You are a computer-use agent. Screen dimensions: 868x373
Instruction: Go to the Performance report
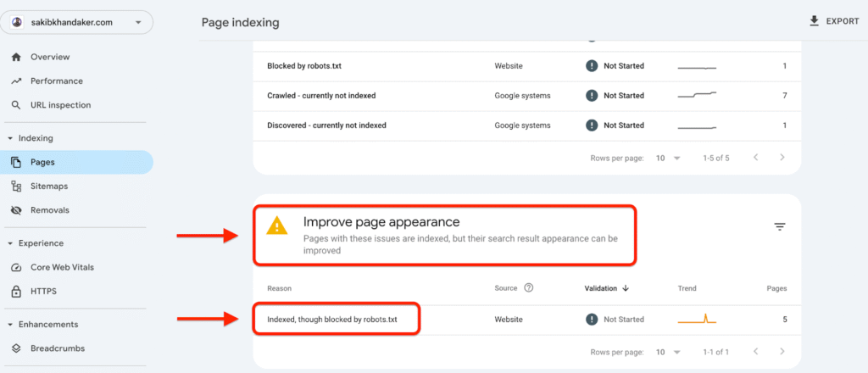click(x=56, y=81)
